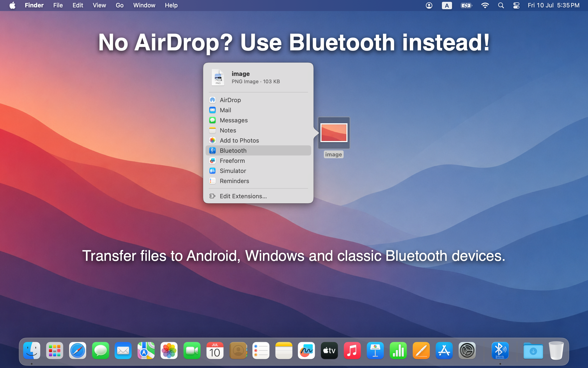This screenshot has width=588, height=368.
Task: Open Reminders in the Dock
Action: [261, 351]
